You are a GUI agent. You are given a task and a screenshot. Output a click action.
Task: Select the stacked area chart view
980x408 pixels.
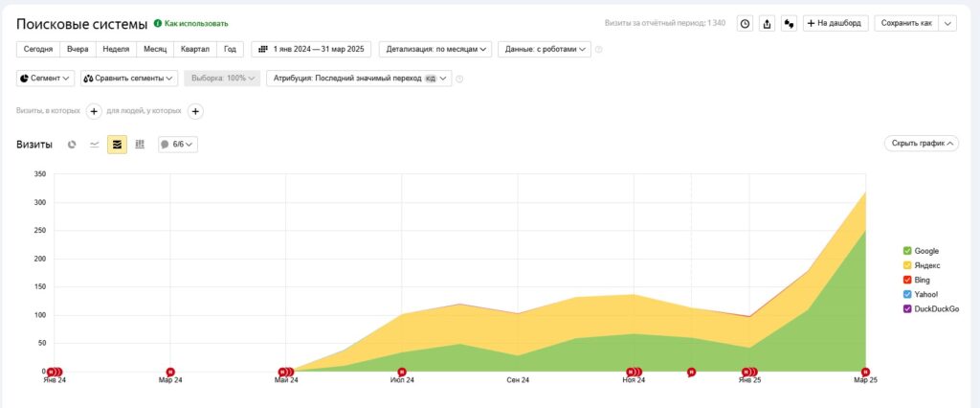tap(117, 145)
